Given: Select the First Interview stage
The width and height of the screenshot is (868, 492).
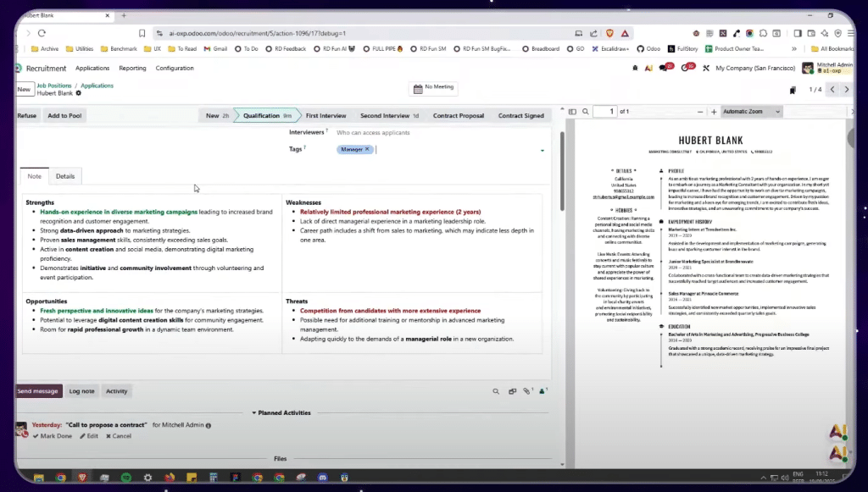Looking at the screenshot, I should [325, 115].
